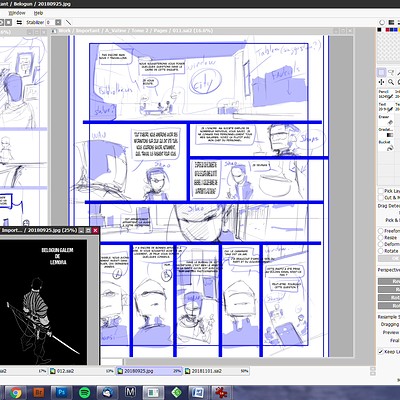Select the lasso selection tool
The image size is (400, 400).
point(392,72)
